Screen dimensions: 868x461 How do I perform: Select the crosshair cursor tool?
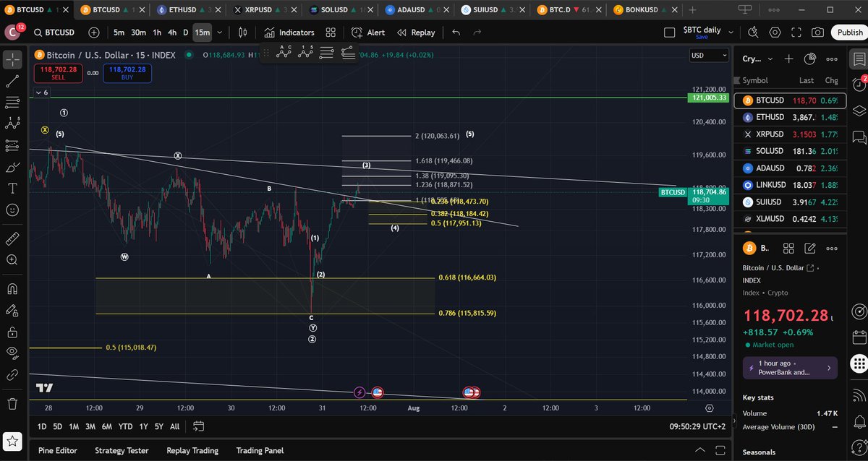pos(12,60)
